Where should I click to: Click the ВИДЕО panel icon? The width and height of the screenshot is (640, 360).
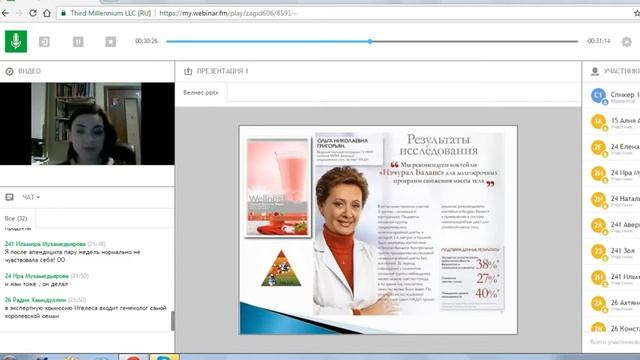pyautogui.click(x=9, y=71)
